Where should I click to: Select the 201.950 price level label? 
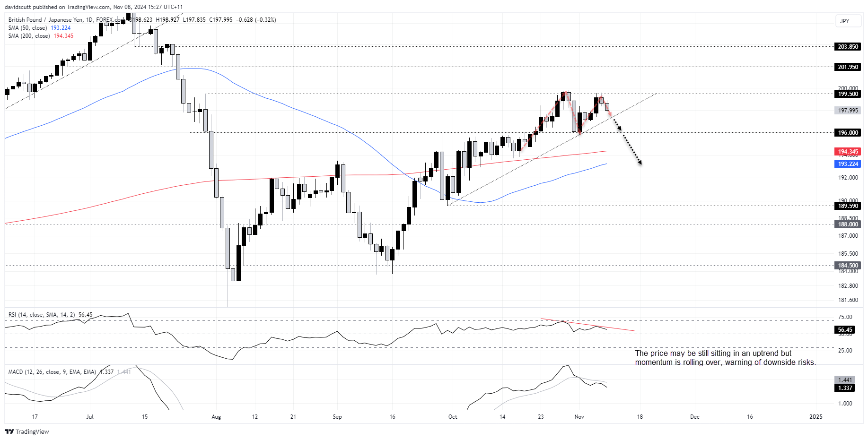pos(848,67)
